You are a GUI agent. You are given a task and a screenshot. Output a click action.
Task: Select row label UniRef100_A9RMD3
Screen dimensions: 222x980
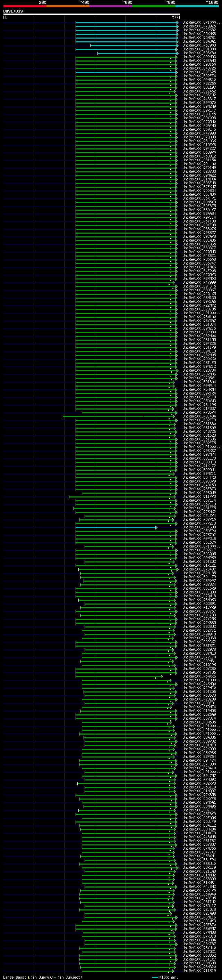(199, 57)
